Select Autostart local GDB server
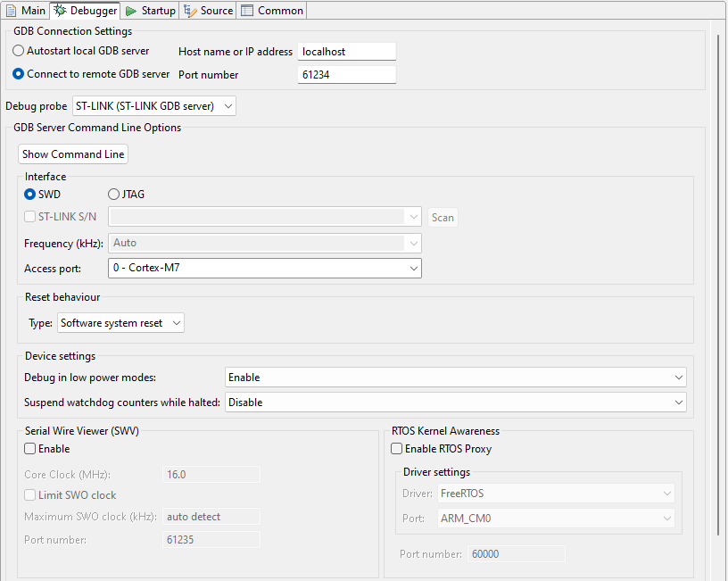 pyautogui.click(x=18, y=51)
